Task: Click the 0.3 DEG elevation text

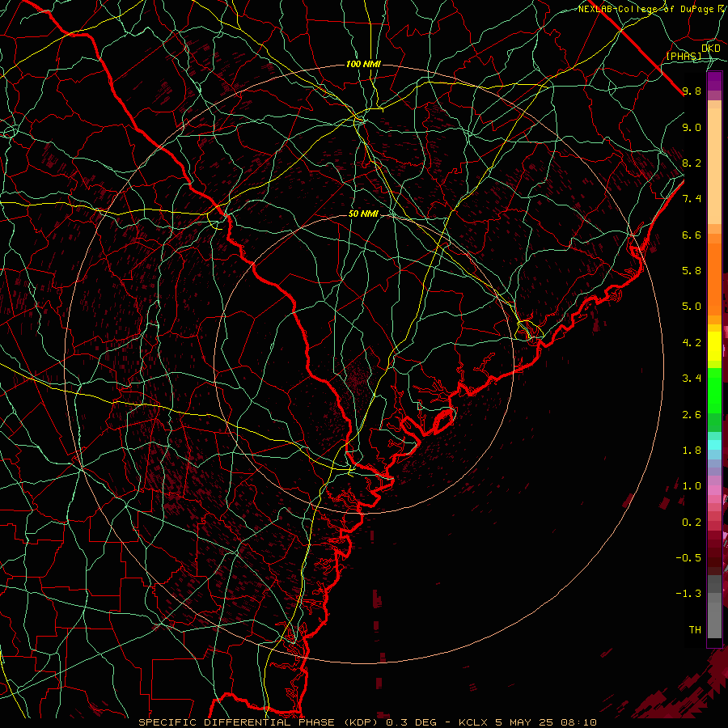Action: 412,722
